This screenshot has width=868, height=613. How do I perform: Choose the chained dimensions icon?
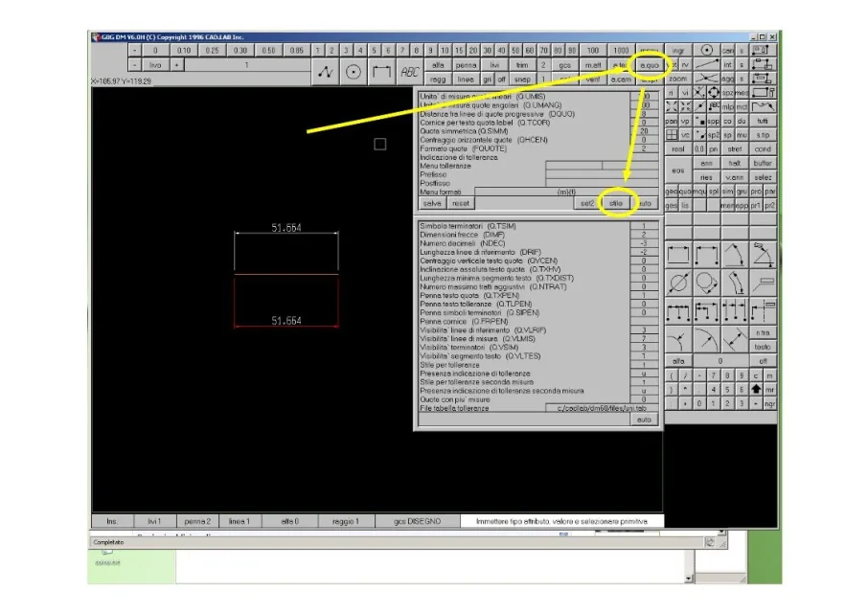click(678, 311)
